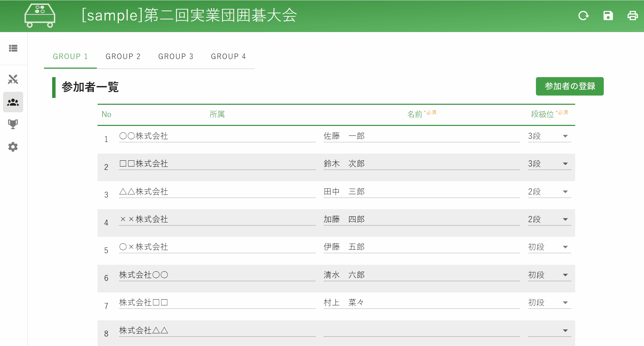Open the crossed swords matches icon
This screenshot has height=346, width=644.
(x=13, y=79)
